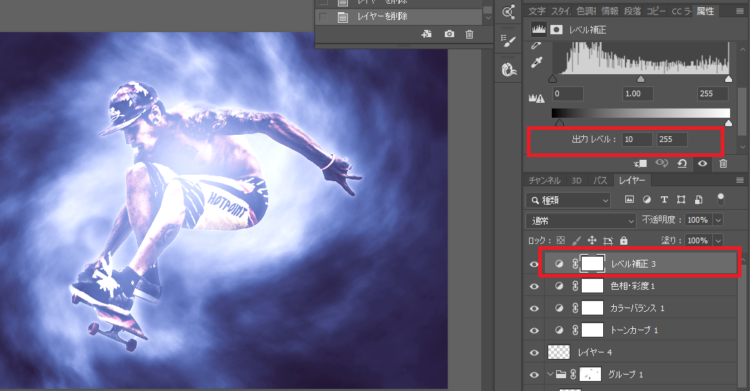The height and width of the screenshot is (391, 750).
Task: Switch to the チャンネル tab
Action: coord(544,180)
